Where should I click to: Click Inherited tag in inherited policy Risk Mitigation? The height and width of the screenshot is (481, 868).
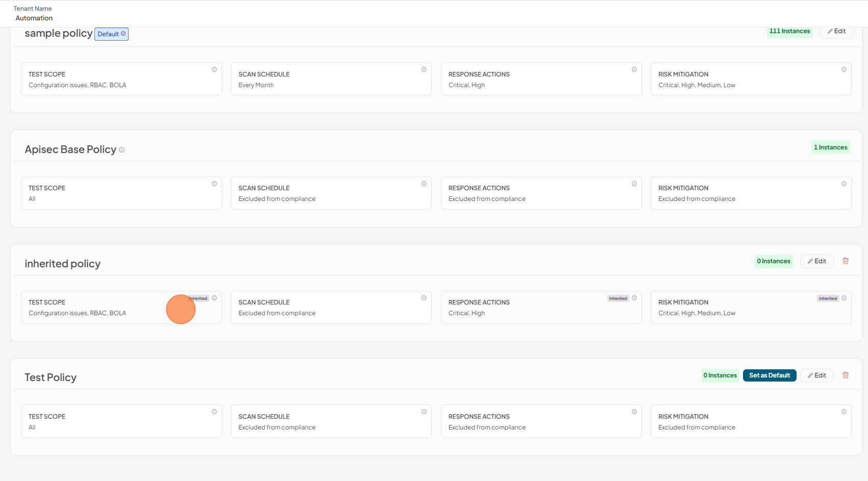tap(828, 298)
